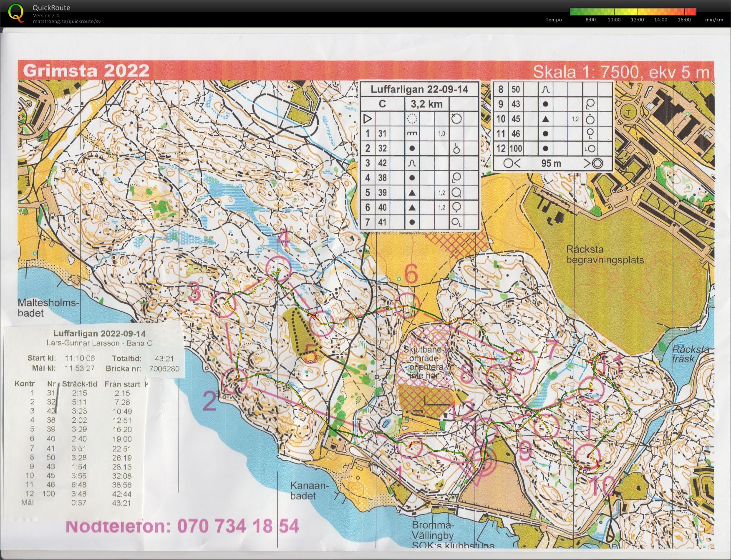Click control circle 3 on the map
This screenshot has height=560, width=731.
click(223, 305)
